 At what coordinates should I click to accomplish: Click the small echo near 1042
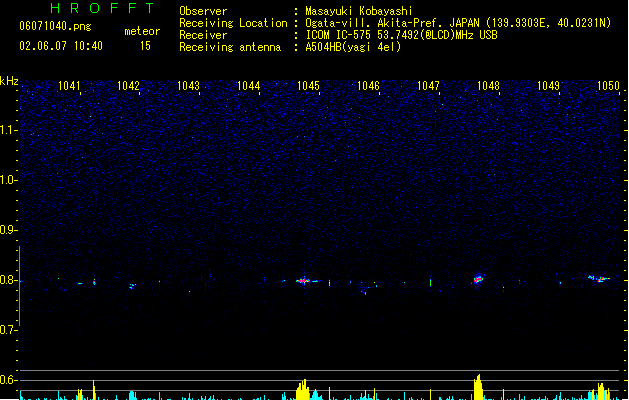132,286
